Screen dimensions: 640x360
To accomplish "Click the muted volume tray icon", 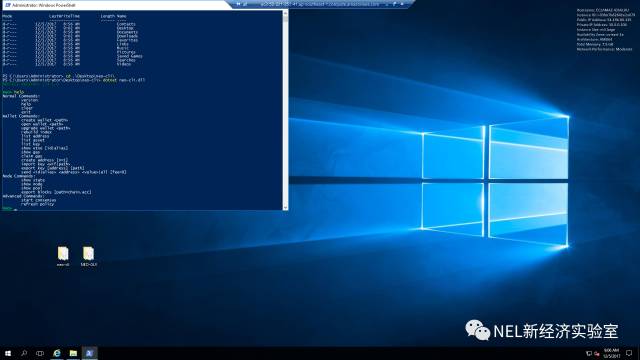I will tap(597, 353).
